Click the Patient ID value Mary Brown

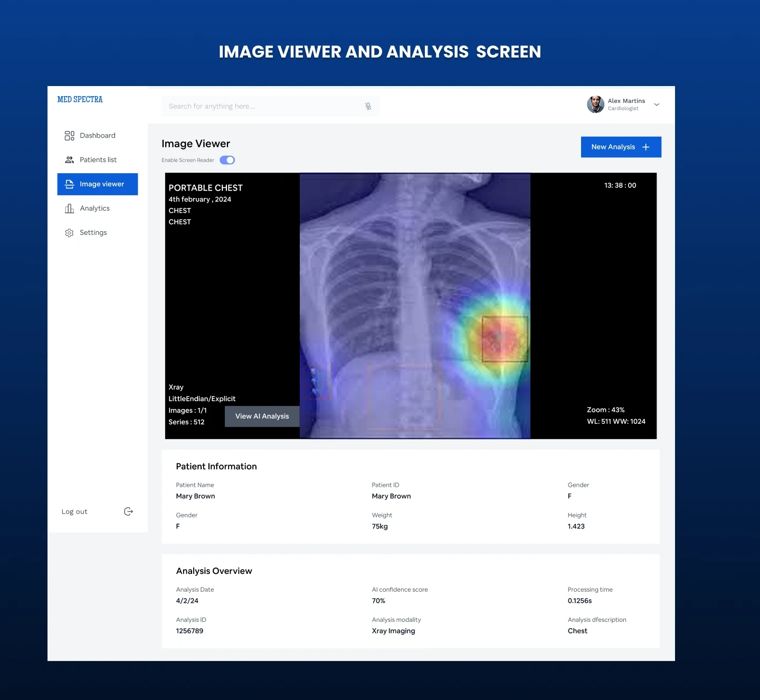click(x=392, y=496)
